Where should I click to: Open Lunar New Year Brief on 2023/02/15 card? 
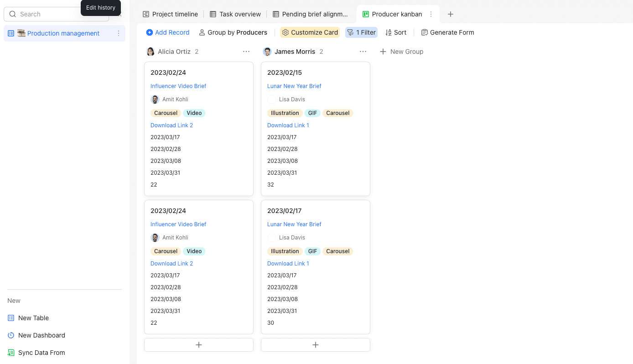294,86
